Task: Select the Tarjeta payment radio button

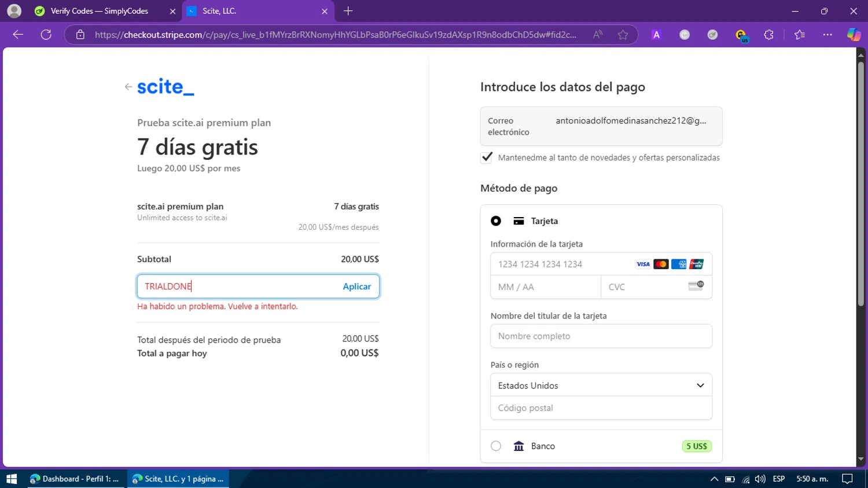Action: pos(496,221)
